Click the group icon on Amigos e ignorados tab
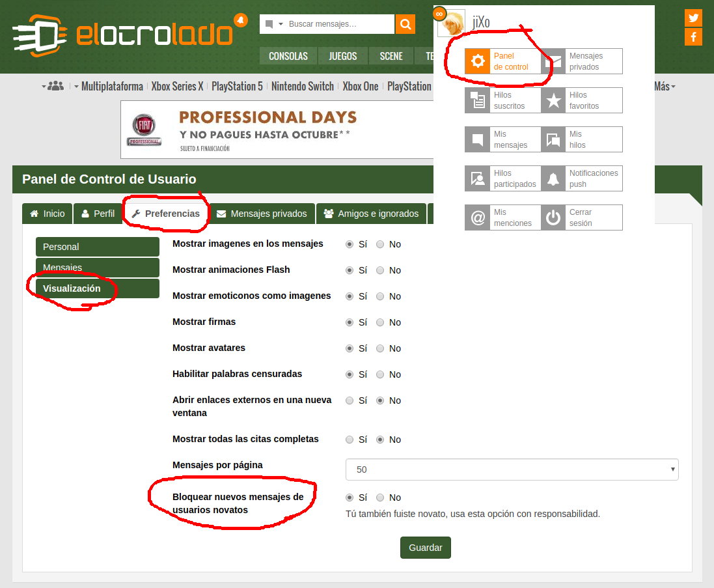714x588 pixels. pos(328,214)
